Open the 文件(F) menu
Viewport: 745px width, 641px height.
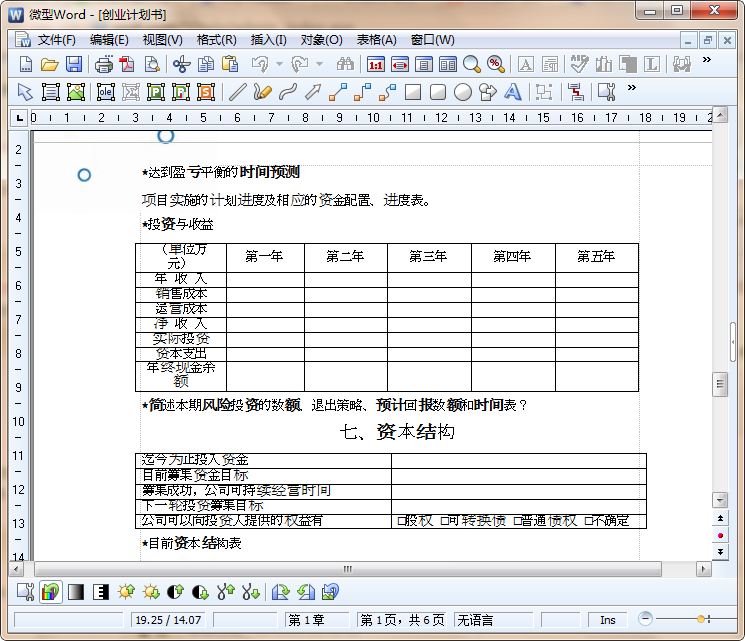(x=57, y=40)
